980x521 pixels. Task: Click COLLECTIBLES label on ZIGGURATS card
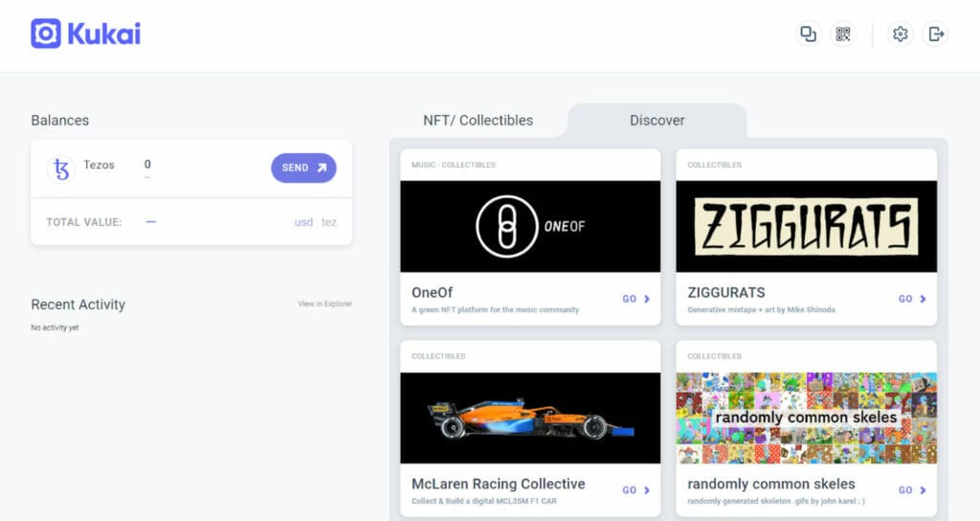[x=714, y=165]
